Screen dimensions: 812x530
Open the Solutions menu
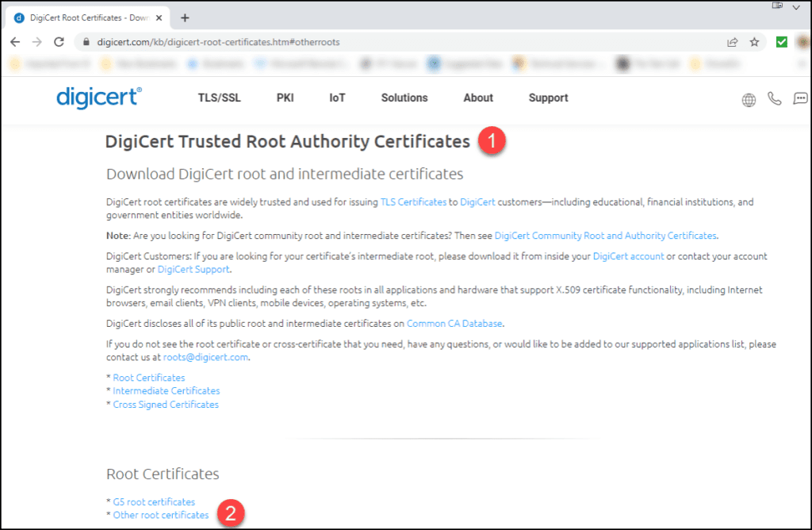404,98
